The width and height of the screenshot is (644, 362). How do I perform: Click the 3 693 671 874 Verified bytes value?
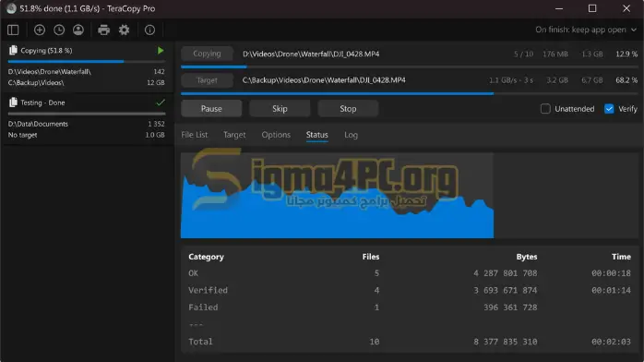click(506, 290)
